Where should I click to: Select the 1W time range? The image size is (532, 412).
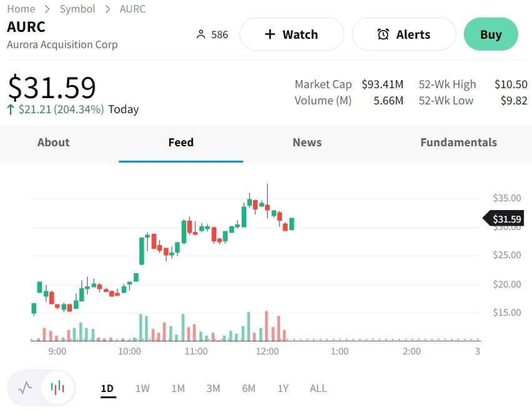pos(143,388)
